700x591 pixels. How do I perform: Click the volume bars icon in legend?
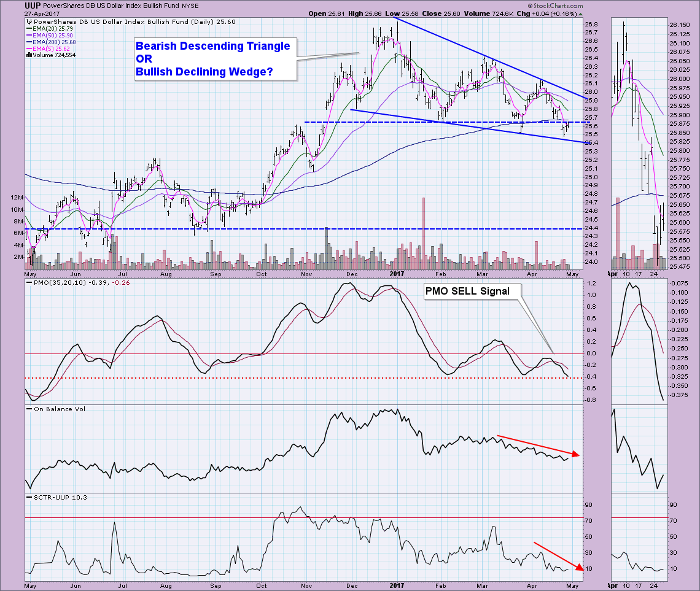click(28, 55)
